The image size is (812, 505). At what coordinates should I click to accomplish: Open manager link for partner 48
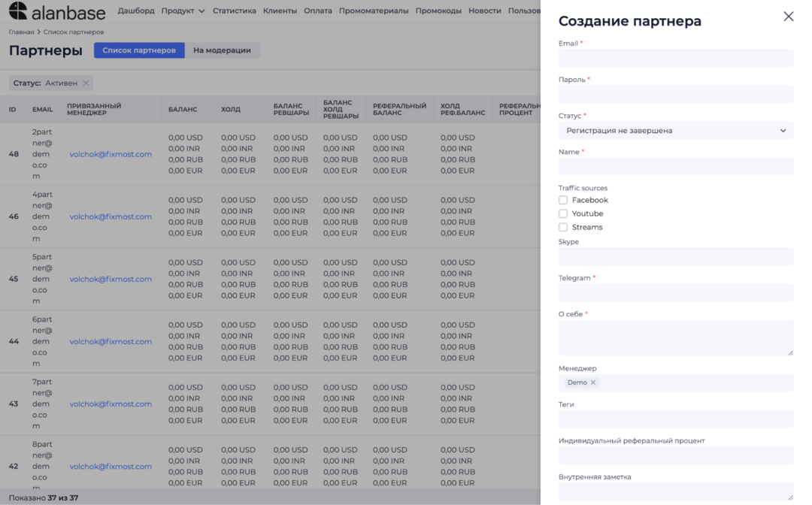111,154
